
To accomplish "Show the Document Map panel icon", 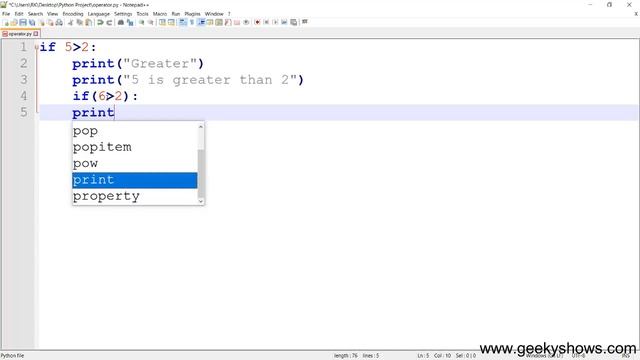I will coord(219,22).
